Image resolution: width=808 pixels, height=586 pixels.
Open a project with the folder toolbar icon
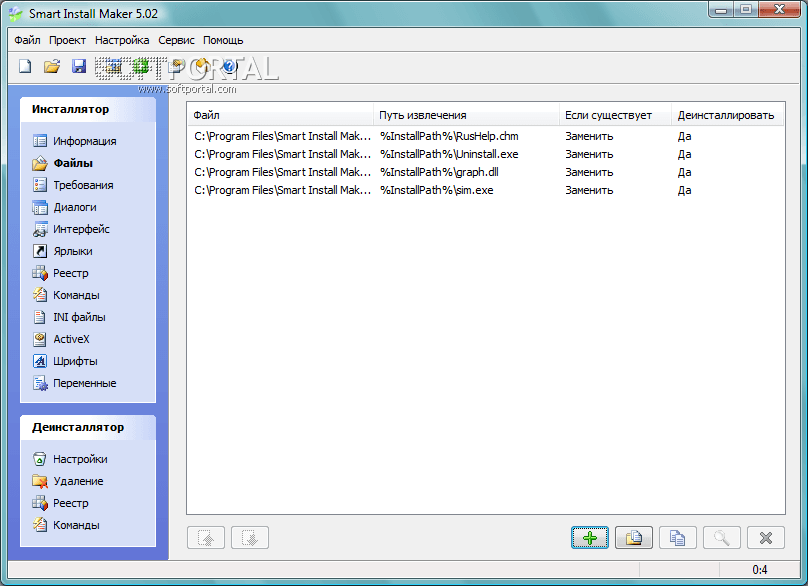(52, 66)
